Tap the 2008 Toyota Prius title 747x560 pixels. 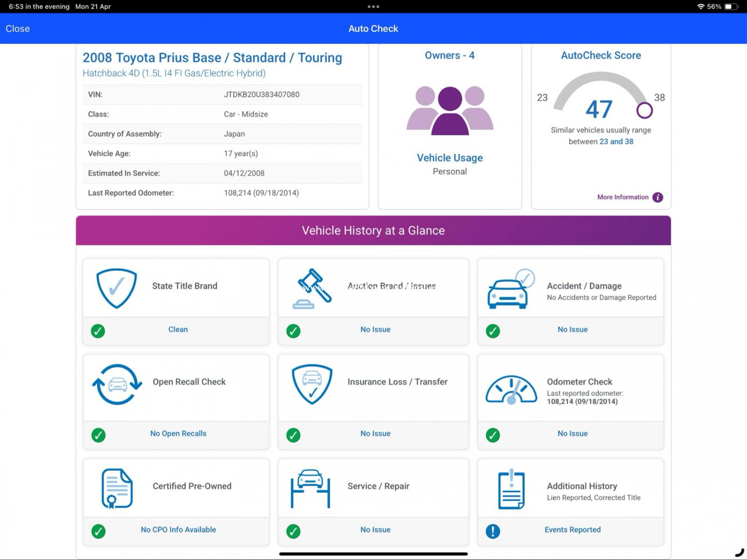click(212, 58)
